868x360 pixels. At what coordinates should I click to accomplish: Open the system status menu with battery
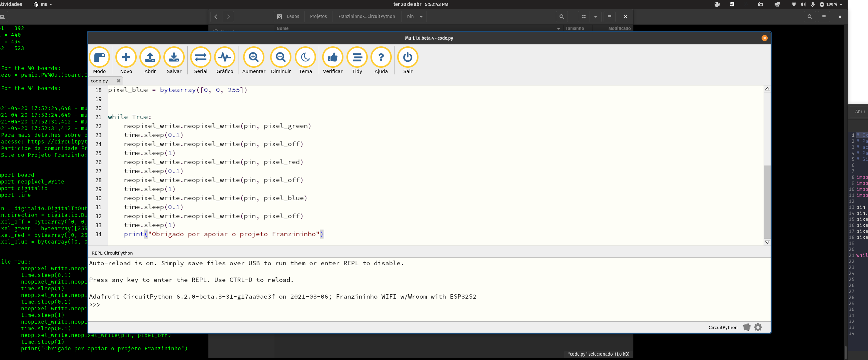(x=831, y=4)
